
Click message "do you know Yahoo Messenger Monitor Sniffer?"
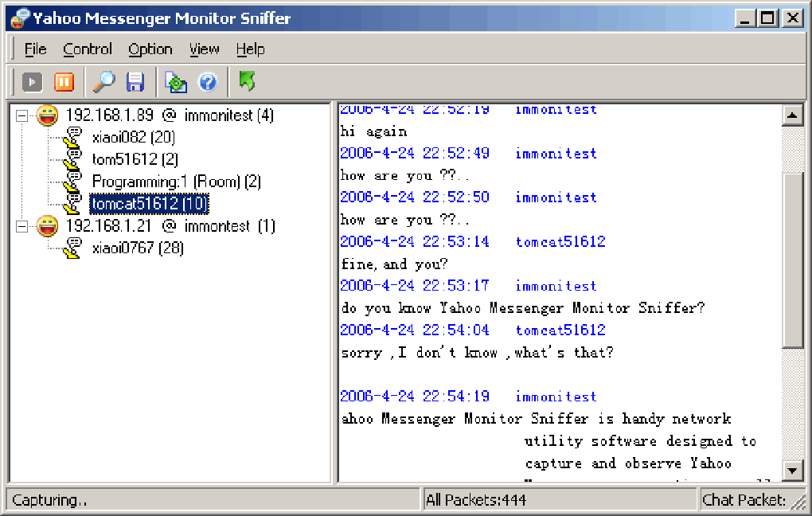(x=523, y=308)
